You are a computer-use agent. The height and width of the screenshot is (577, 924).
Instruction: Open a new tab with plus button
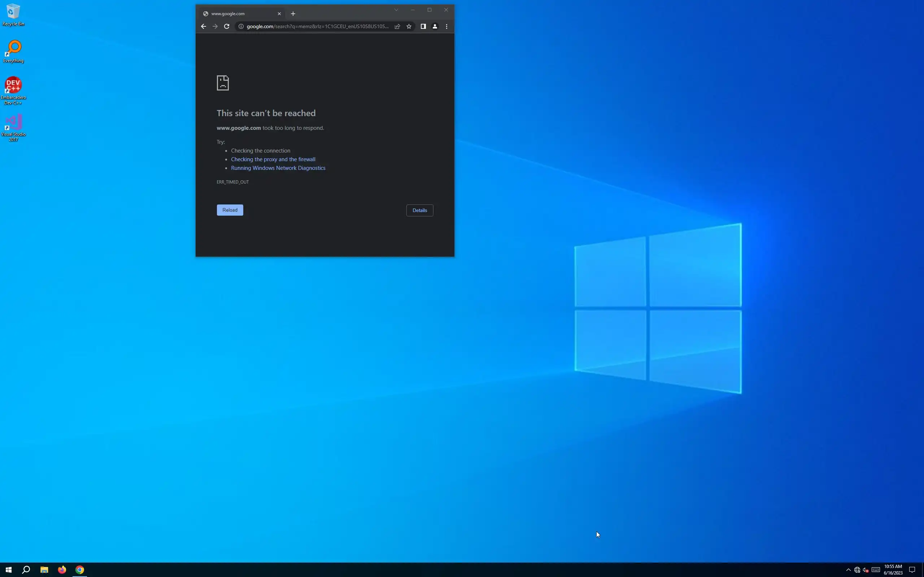293,14
